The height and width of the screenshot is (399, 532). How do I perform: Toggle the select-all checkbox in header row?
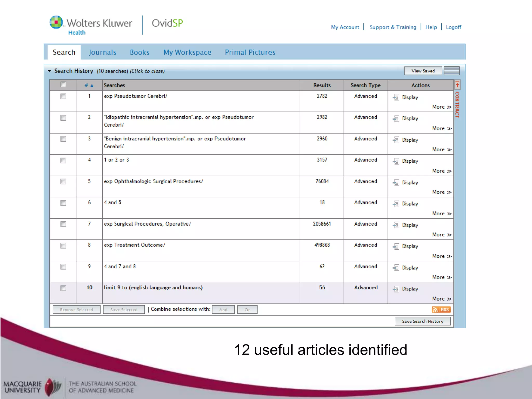63,84
